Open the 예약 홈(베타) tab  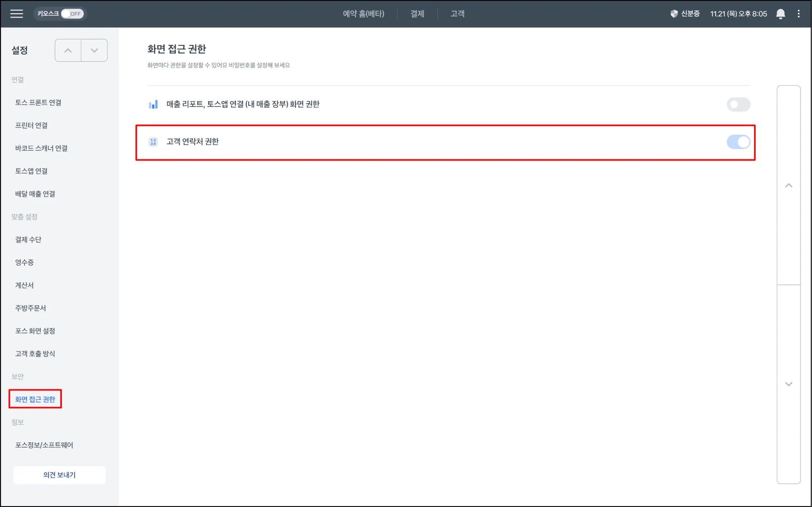[x=363, y=14]
